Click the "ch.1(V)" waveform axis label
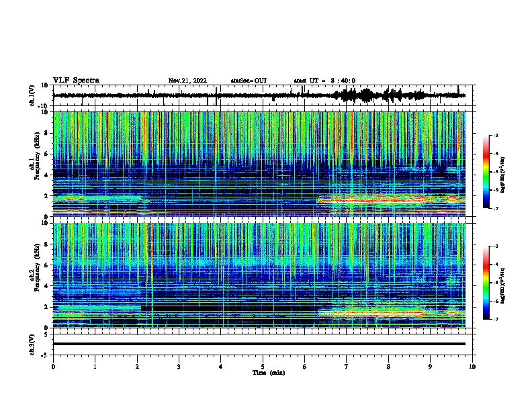 [32, 95]
